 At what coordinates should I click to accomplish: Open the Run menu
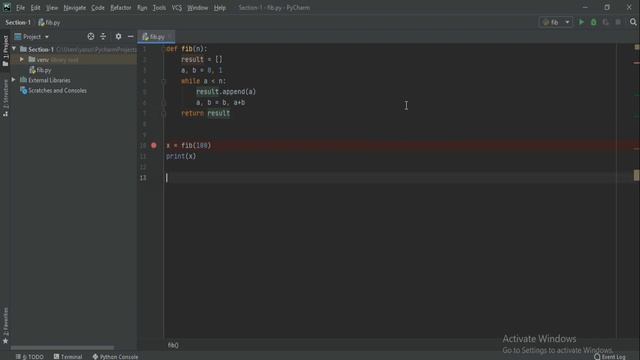point(142,8)
